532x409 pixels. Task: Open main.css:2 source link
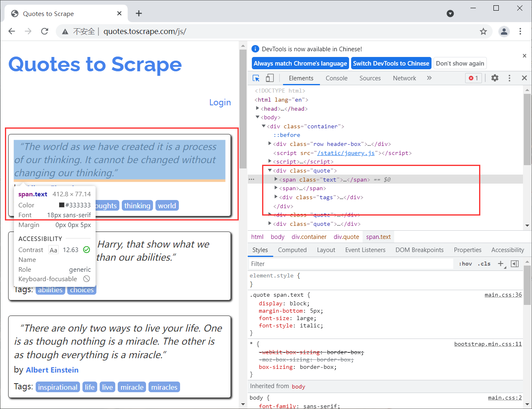point(505,398)
